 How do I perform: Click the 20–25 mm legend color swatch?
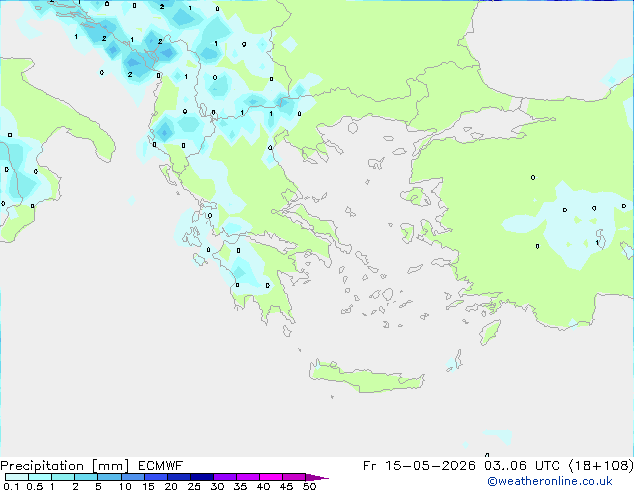click(179, 477)
